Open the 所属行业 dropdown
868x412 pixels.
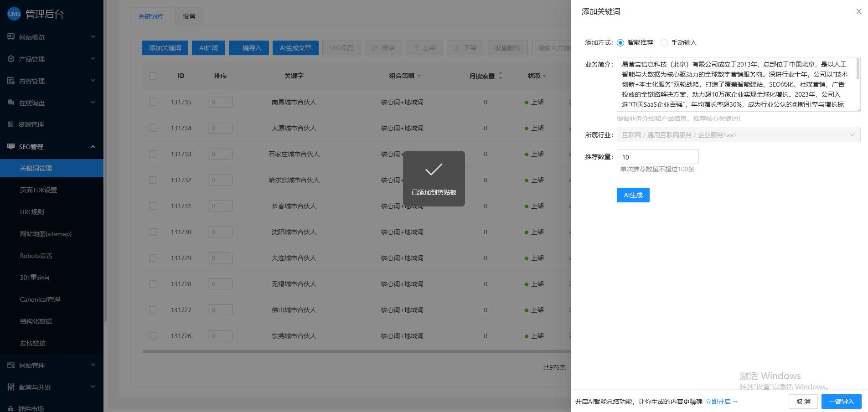pyautogui.click(x=738, y=135)
